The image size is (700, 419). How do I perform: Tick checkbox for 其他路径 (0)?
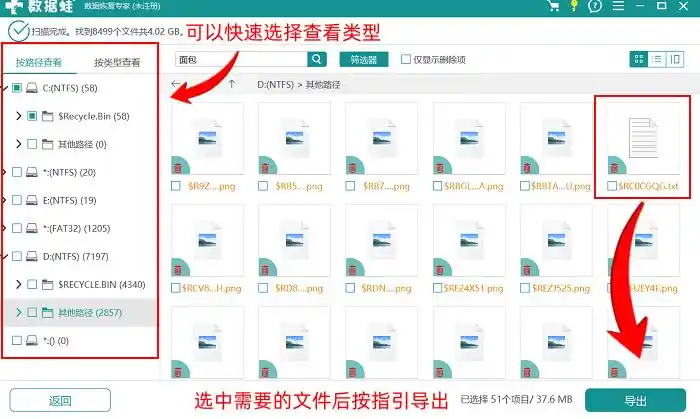pyautogui.click(x=32, y=144)
